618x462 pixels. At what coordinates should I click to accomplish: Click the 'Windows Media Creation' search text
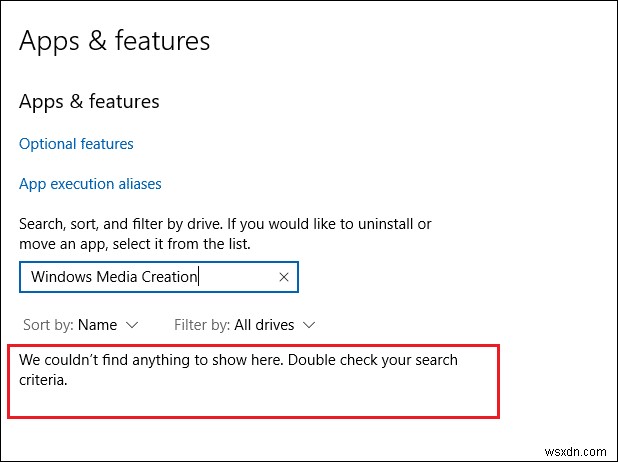pos(114,277)
